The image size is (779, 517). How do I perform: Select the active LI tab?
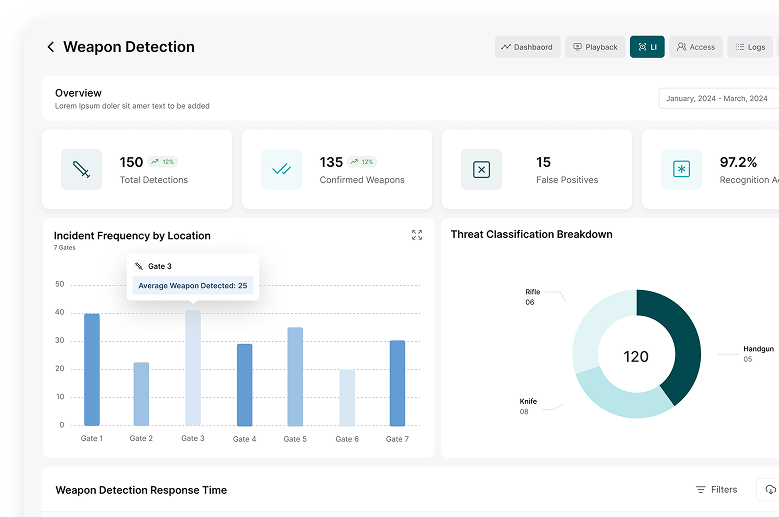pos(647,47)
